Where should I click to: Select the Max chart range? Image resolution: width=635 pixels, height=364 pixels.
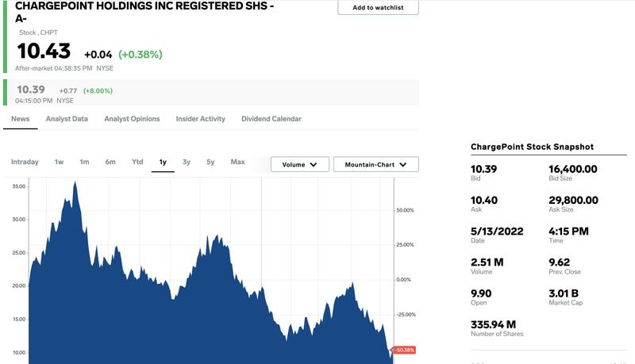click(237, 162)
